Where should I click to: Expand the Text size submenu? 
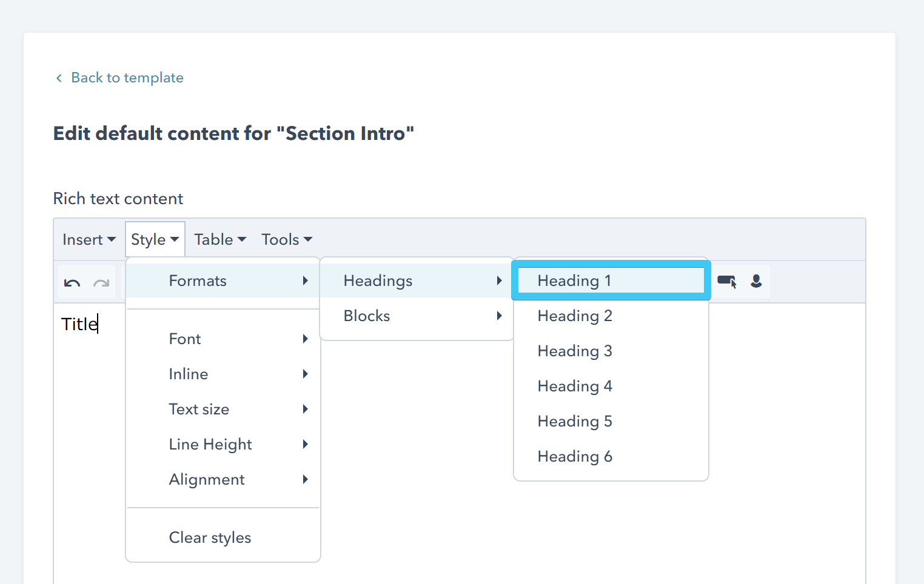coord(305,409)
